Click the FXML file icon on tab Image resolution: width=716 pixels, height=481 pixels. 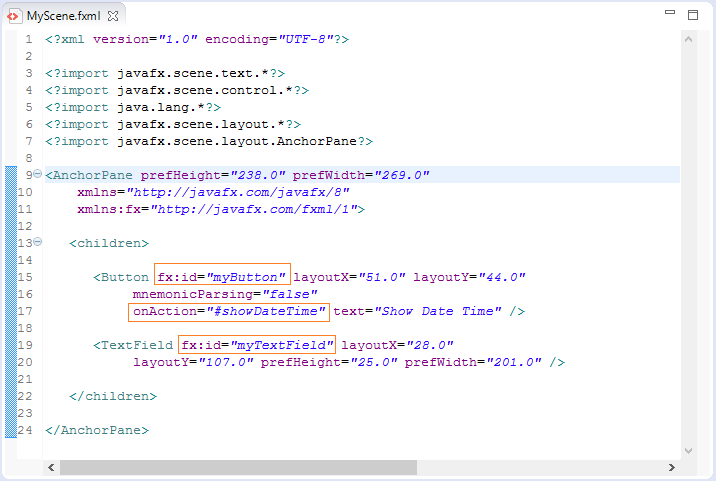pyautogui.click(x=13, y=16)
